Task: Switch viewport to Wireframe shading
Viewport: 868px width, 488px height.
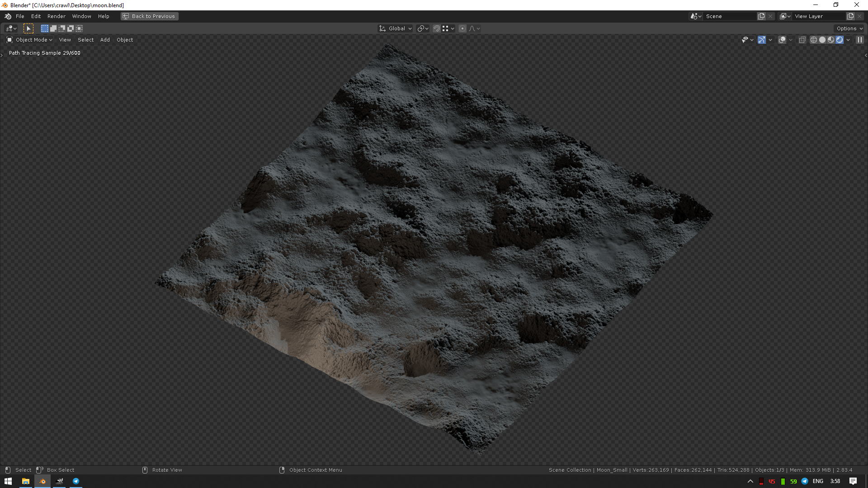Action: (x=814, y=40)
